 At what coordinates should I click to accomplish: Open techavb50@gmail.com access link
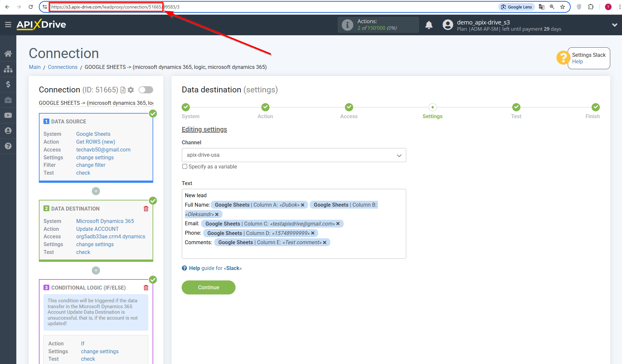tap(103, 150)
